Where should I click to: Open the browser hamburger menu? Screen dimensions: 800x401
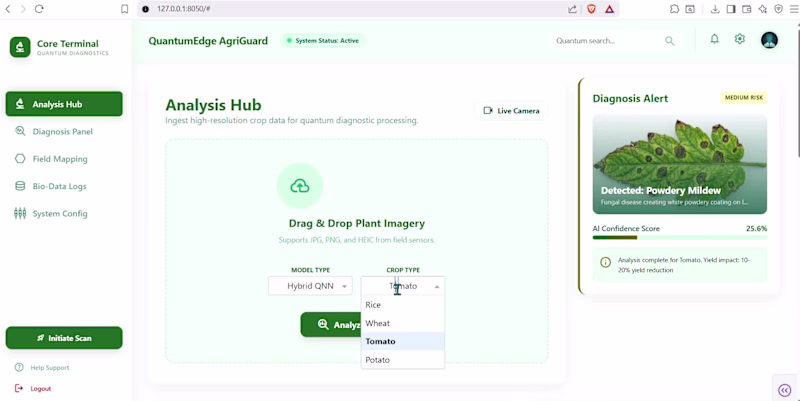click(x=794, y=9)
